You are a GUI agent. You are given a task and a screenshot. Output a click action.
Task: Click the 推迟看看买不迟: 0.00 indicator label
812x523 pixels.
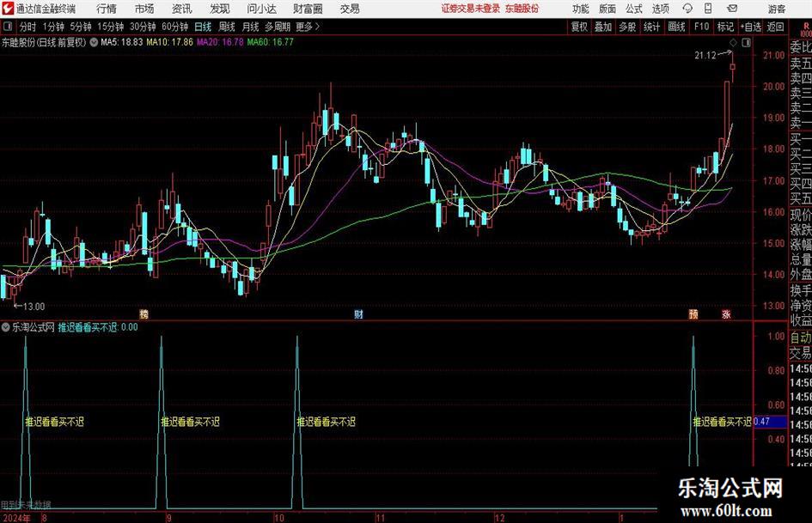[98, 327]
